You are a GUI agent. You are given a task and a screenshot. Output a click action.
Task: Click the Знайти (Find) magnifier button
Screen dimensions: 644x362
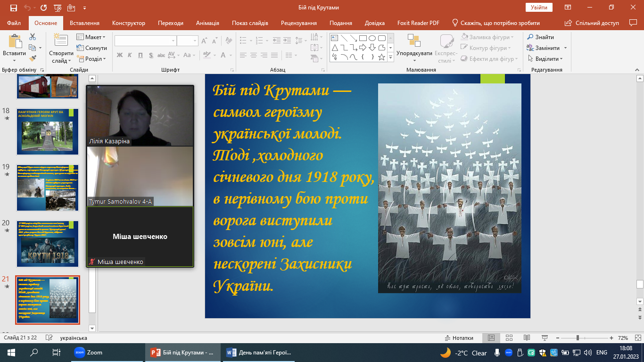[541, 37]
